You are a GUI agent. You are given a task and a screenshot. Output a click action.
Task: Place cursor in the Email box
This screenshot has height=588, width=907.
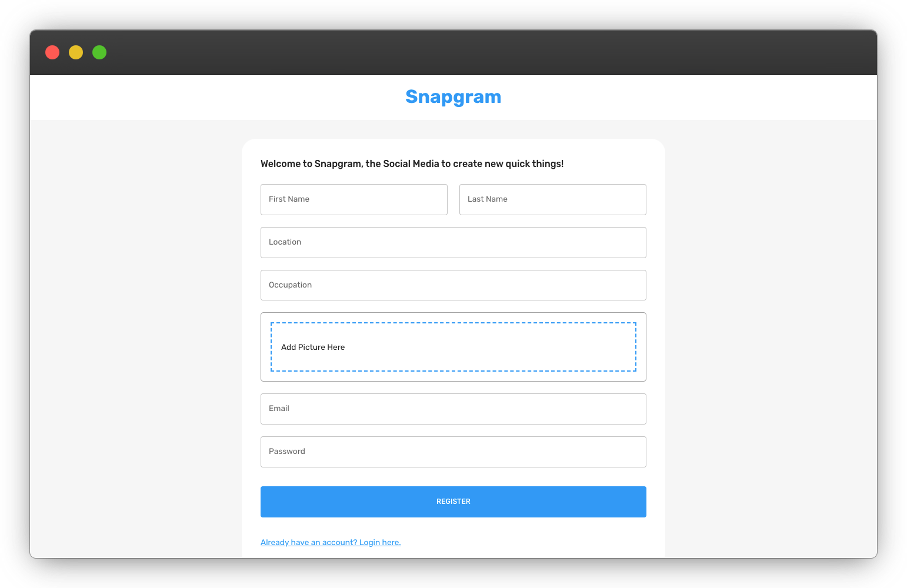(453, 409)
